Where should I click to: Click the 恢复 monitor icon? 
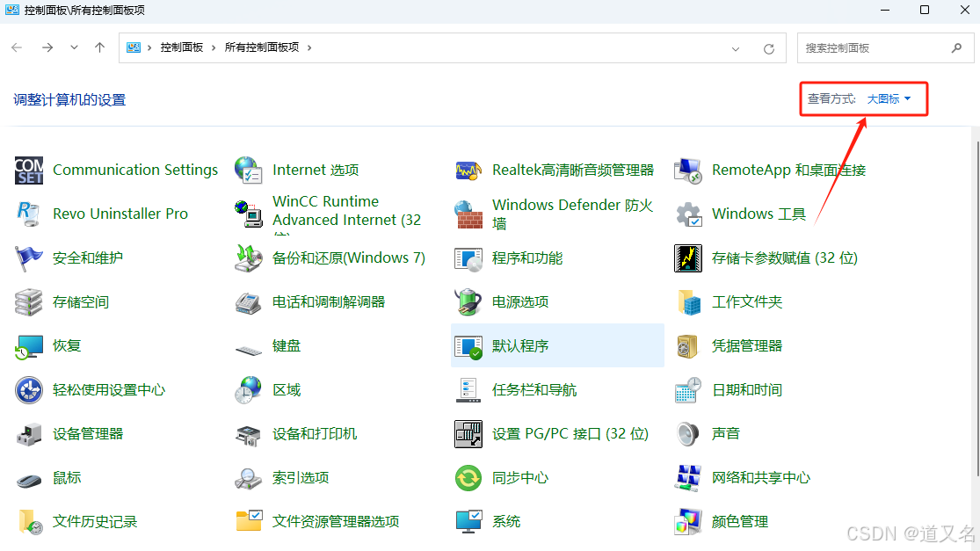pyautogui.click(x=29, y=346)
